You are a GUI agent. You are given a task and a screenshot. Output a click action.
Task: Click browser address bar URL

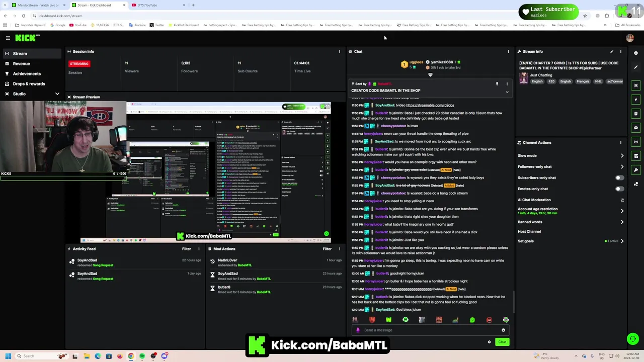pos(60,16)
